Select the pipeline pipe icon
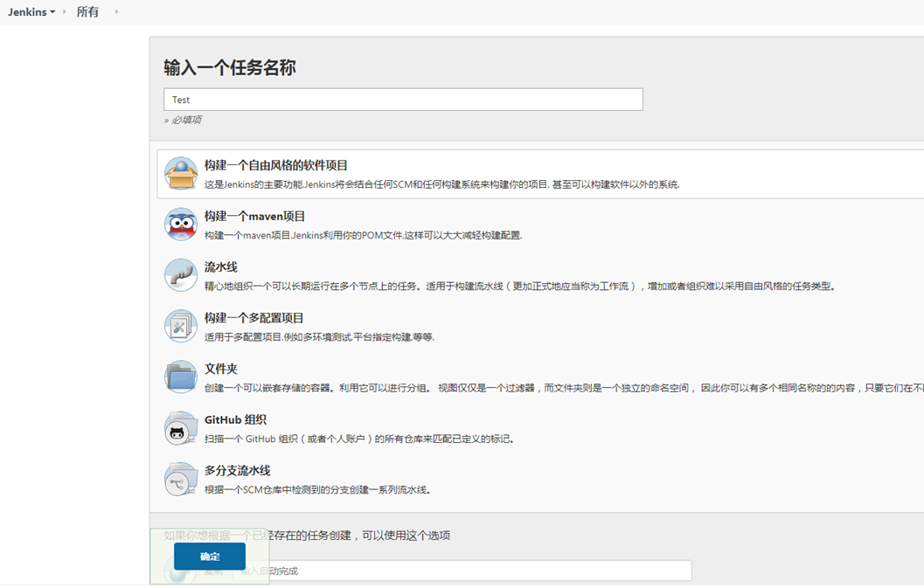Image resolution: width=924 pixels, height=588 pixels. [x=181, y=275]
